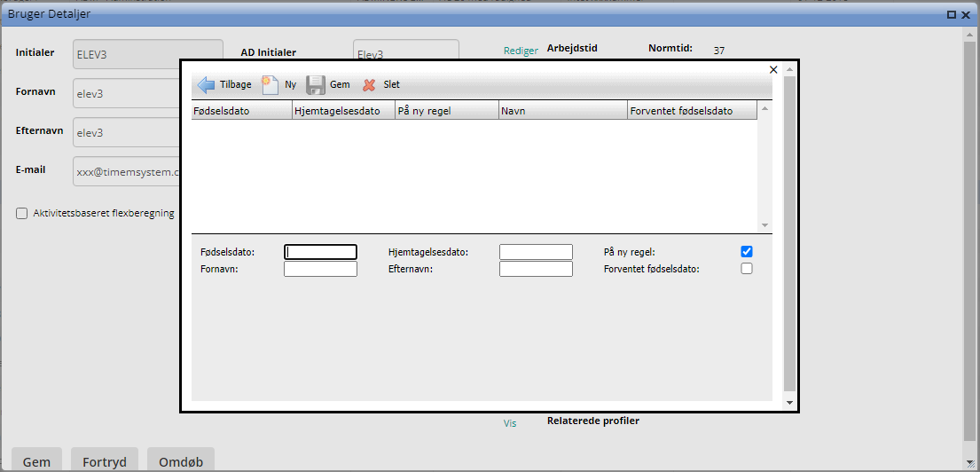
Task: Click the Forventet fødselsdato column header
Action: pos(692,111)
